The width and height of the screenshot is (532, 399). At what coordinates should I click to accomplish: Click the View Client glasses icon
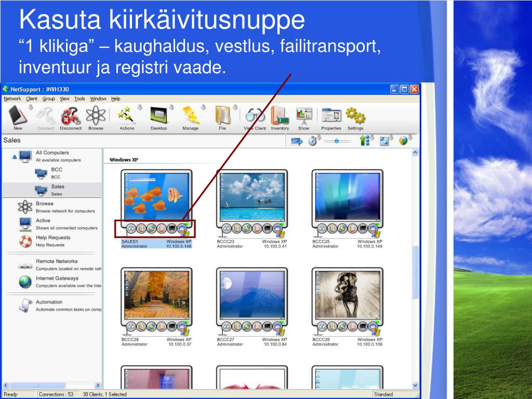(x=255, y=115)
